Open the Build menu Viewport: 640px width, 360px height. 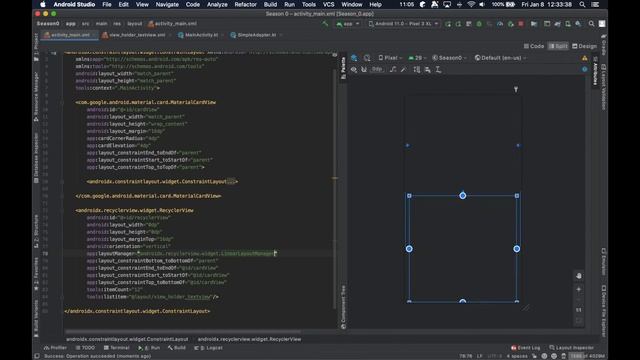point(270,4)
